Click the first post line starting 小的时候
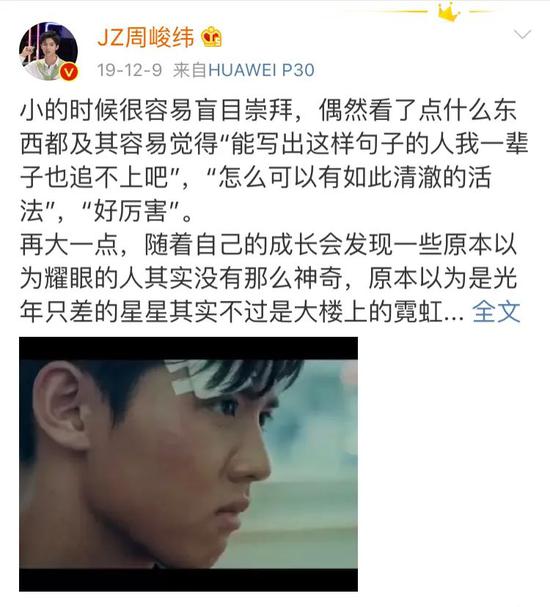The image size is (550, 607). click(x=268, y=110)
